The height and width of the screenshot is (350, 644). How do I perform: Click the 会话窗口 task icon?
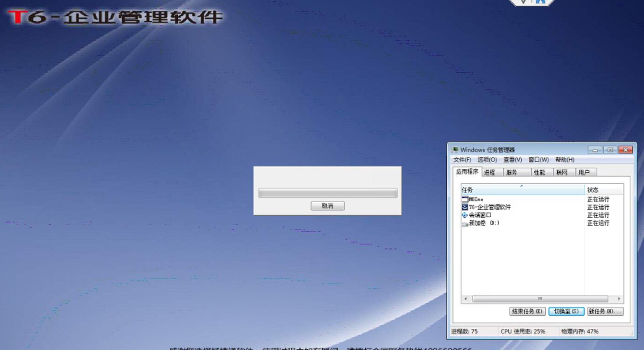465,215
